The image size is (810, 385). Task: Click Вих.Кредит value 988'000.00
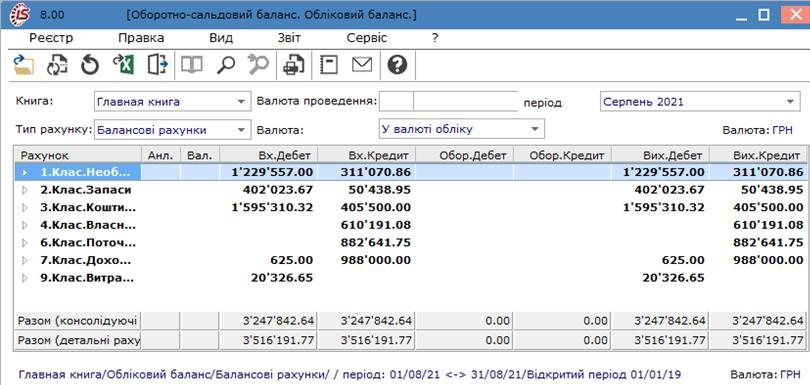tap(768, 260)
